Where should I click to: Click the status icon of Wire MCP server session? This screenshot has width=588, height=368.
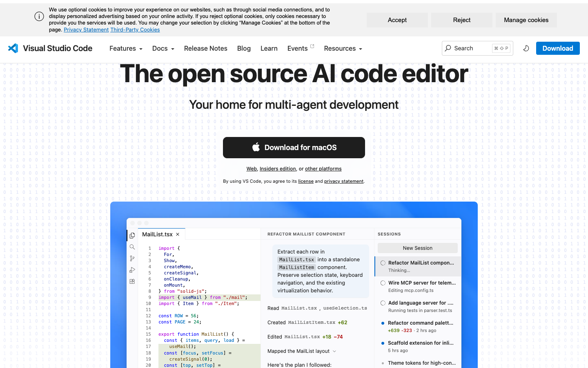click(383, 283)
